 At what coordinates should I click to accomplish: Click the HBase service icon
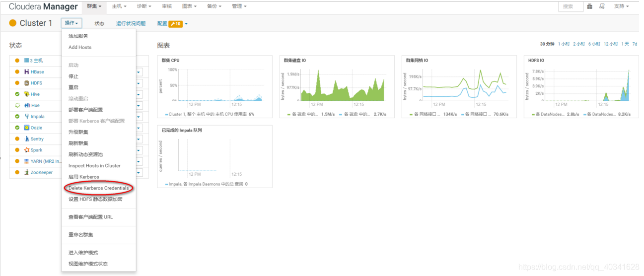(x=26, y=72)
